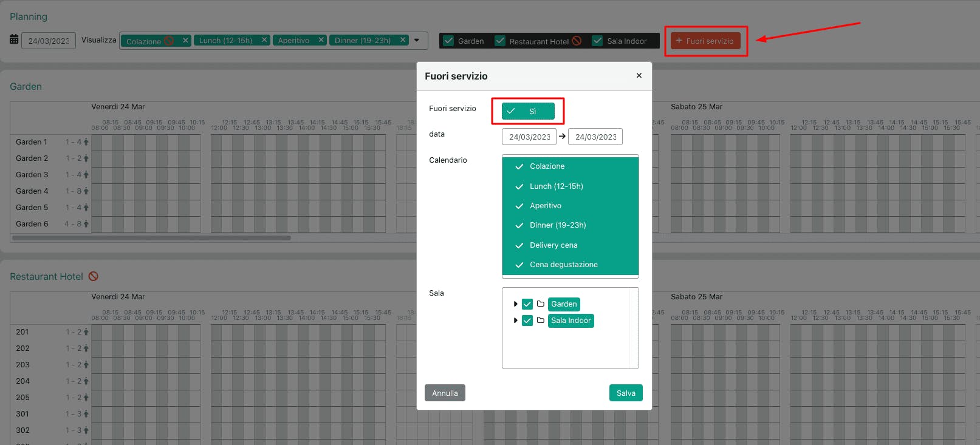The width and height of the screenshot is (980, 445).
Task: Click the room 204 row label
Action: pyautogui.click(x=22, y=381)
